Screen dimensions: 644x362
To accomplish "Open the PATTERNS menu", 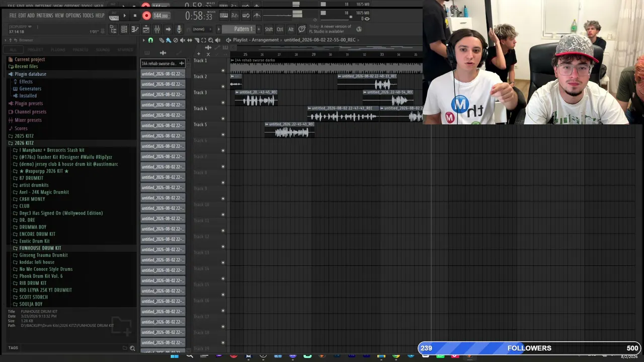I will [x=45, y=16].
